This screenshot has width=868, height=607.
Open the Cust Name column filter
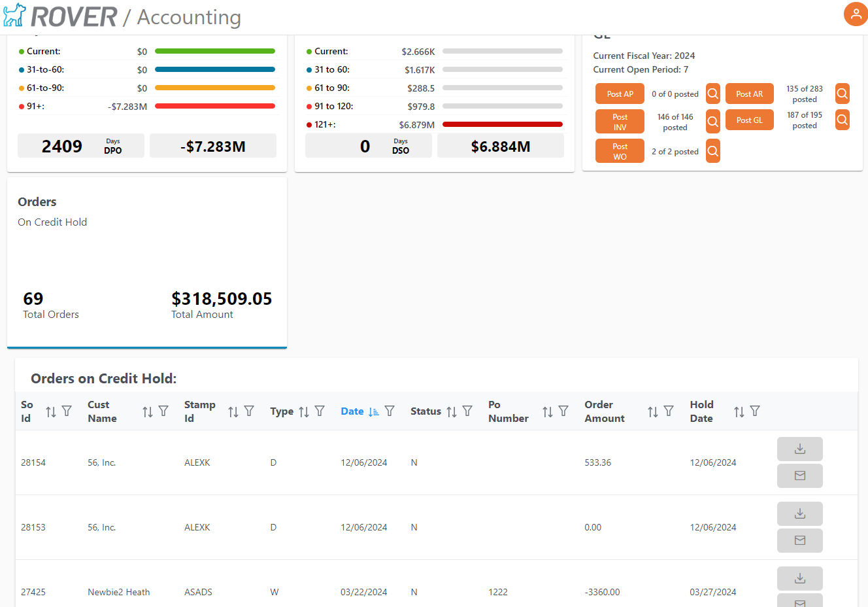coord(163,411)
